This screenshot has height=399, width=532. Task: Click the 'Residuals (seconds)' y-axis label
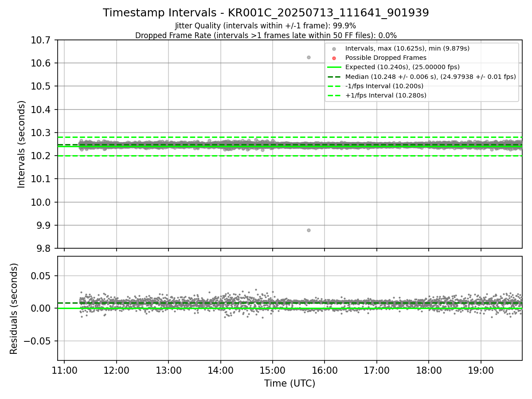[14, 309]
